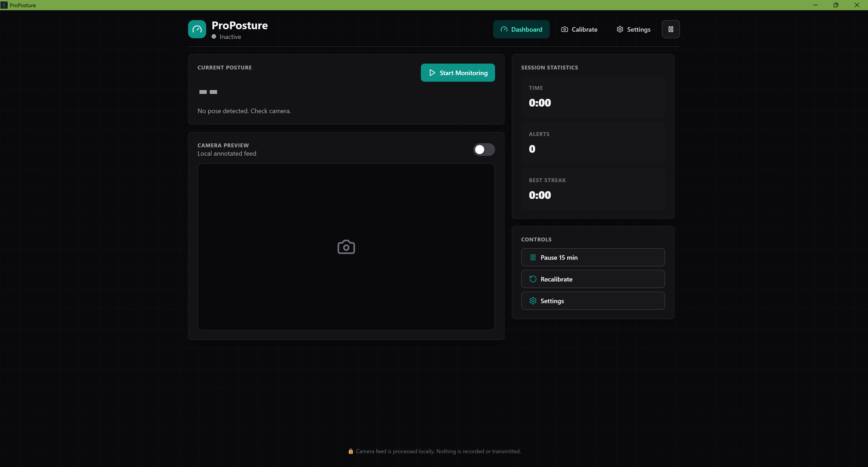Click the Recalibrate button
The width and height of the screenshot is (868, 467).
(593, 279)
